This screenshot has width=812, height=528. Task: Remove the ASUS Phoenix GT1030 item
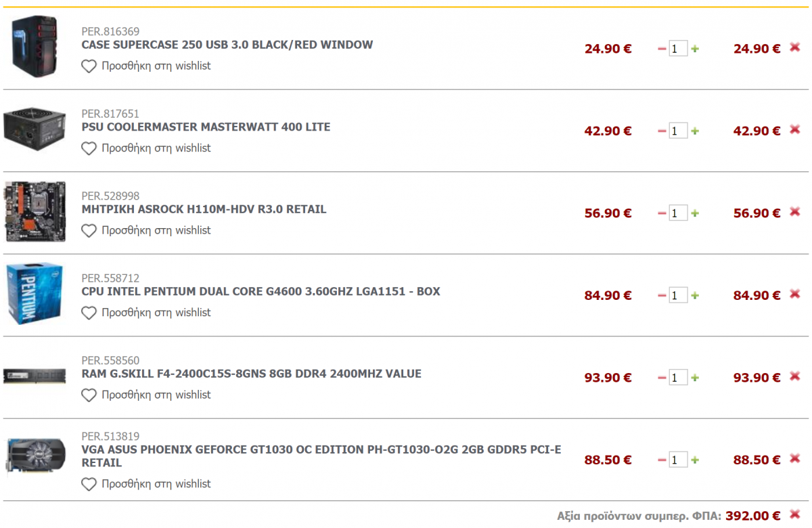(x=795, y=458)
